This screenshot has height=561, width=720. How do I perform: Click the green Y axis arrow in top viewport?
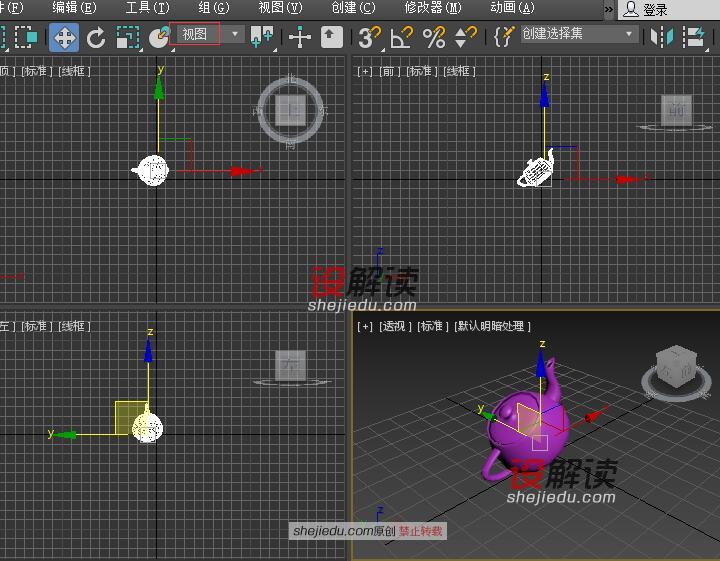159,88
